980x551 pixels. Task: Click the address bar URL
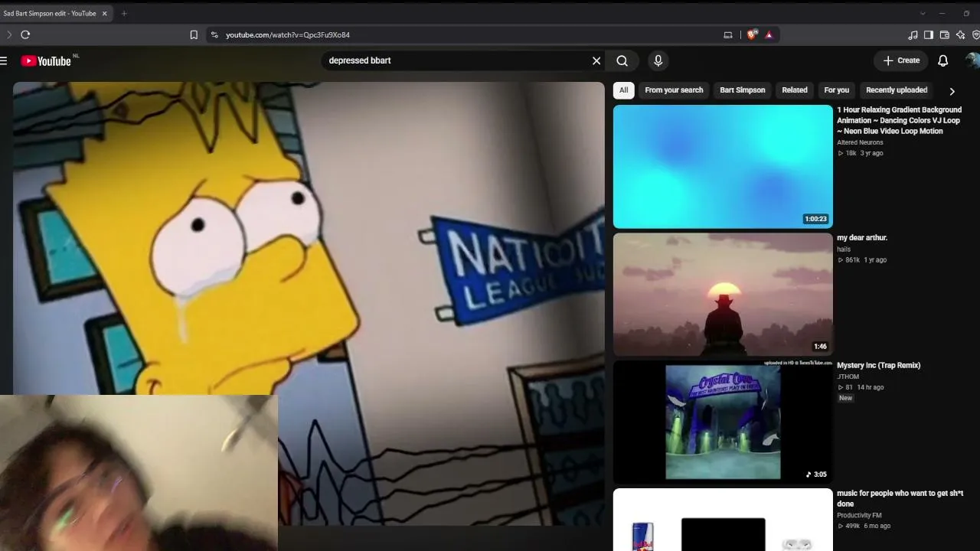point(288,34)
